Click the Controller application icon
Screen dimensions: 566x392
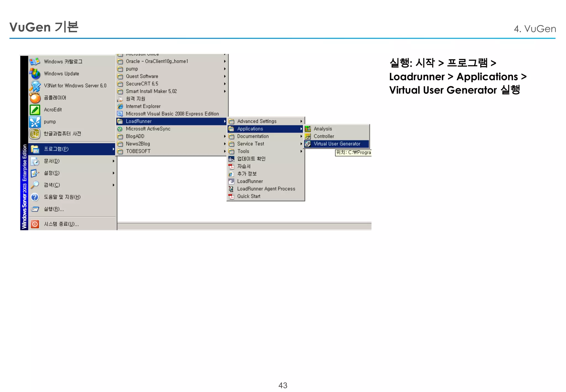[x=308, y=136]
